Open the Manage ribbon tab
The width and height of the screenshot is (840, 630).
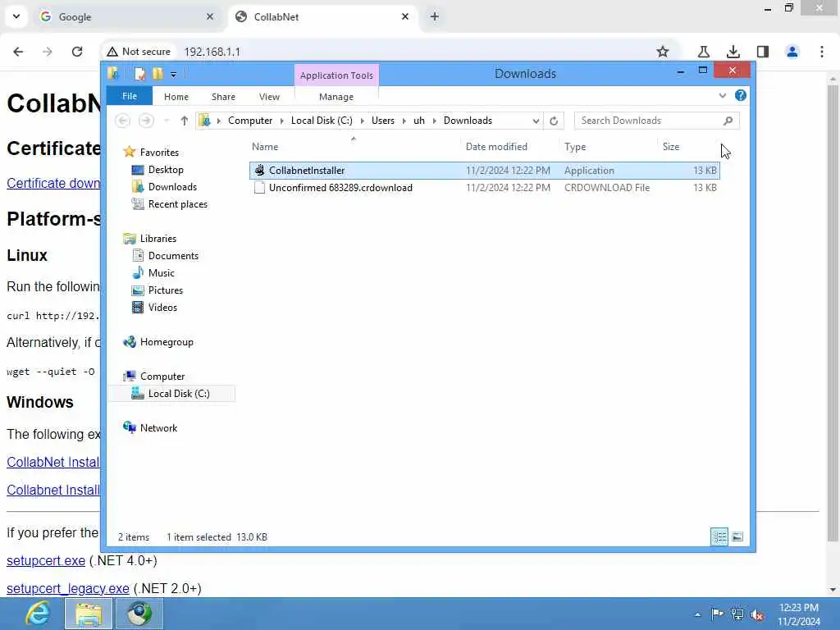click(x=336, y=97)
